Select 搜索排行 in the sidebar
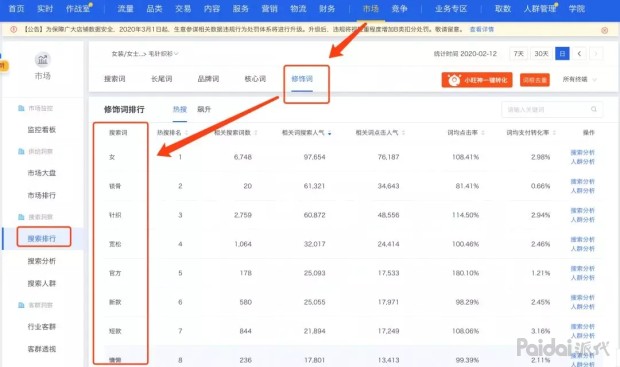This screenshot has height=367, width=620. (x=42, y=238)
